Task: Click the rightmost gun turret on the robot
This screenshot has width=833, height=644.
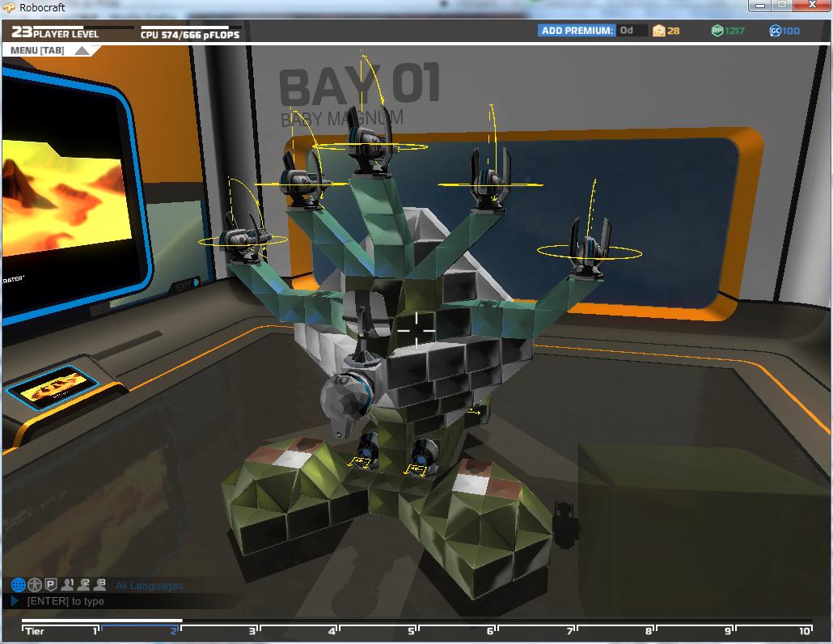Action: coord(589,248)
